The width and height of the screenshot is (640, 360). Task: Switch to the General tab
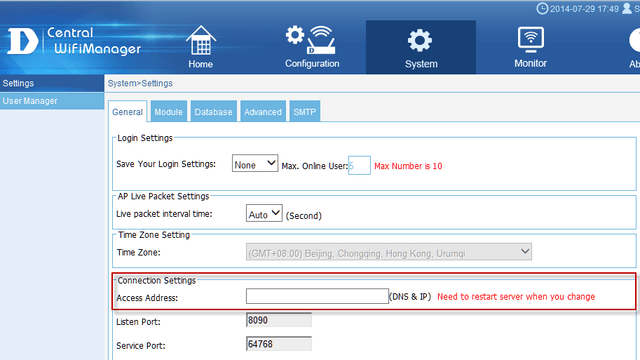point(127,111)
